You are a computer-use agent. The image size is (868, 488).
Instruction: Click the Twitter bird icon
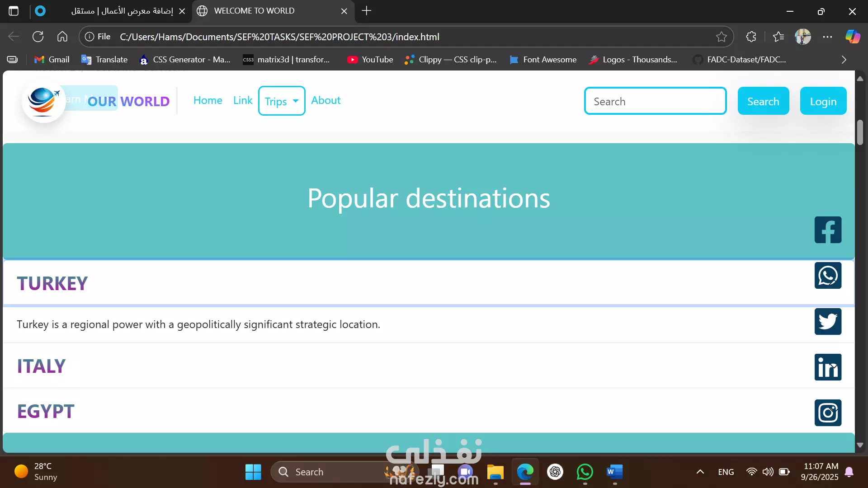(828, 321)
